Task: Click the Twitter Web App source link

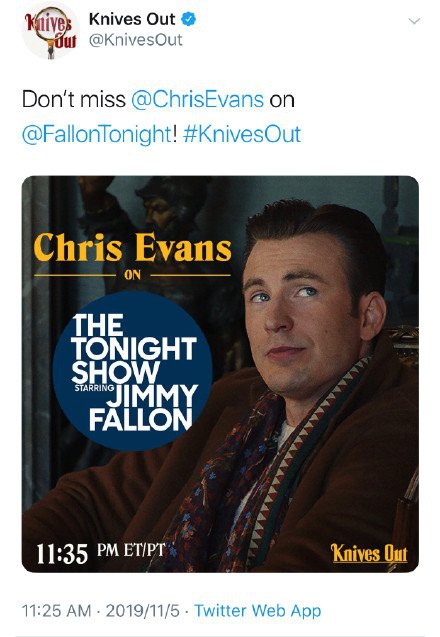Action: pos(258,611)
